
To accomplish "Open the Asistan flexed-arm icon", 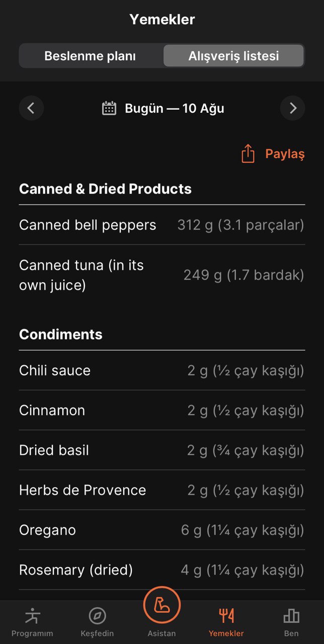I will tap(162, 605).
